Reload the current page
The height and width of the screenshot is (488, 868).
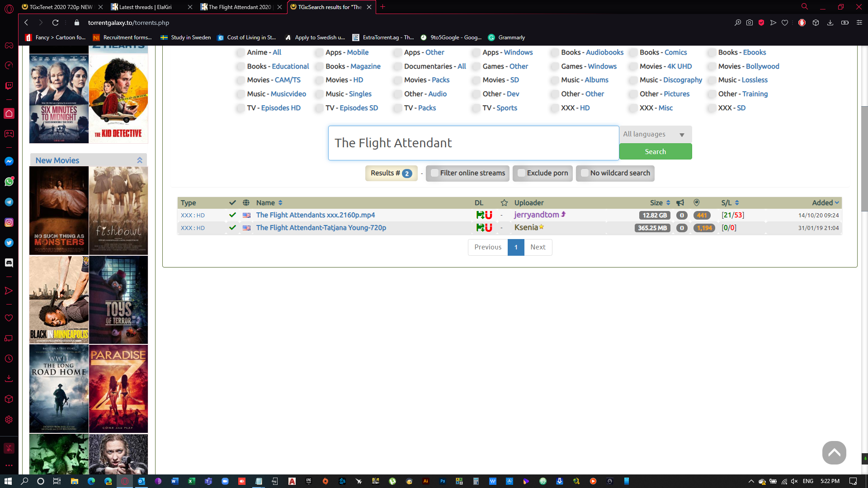55,23
